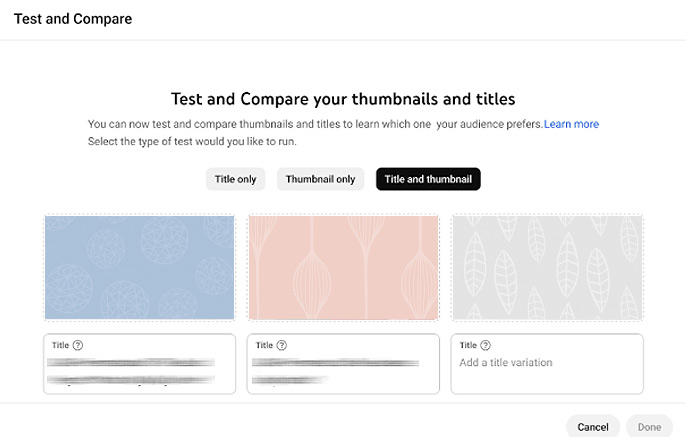Screen dimensions: 686x437
Task: Click the second Title field label
Action: pyautogui.click(x=264, y=345)
